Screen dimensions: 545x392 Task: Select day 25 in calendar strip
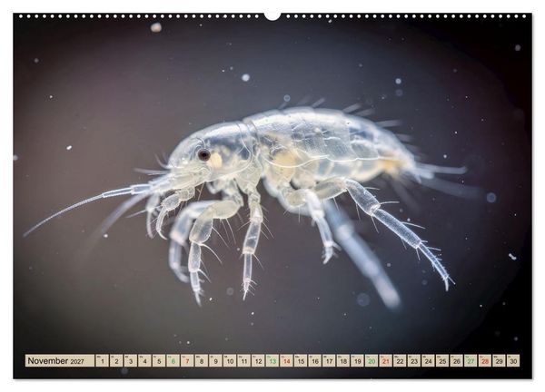(x=442, y=361)
